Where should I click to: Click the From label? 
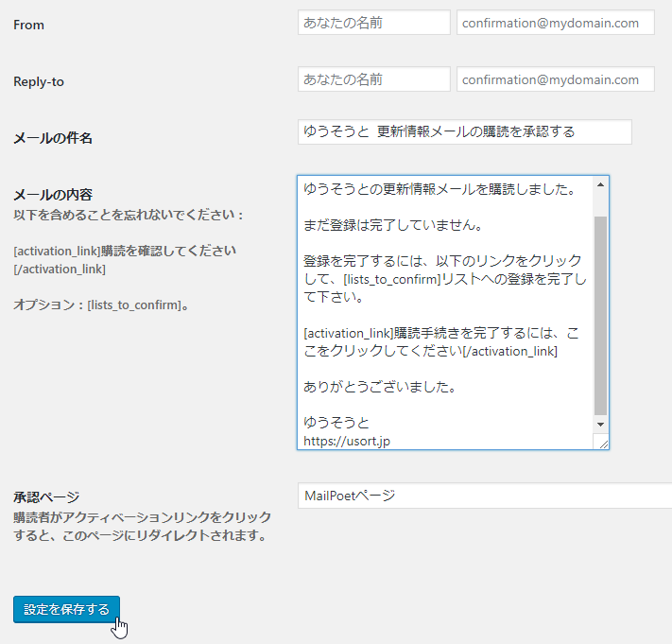[29, 25]
